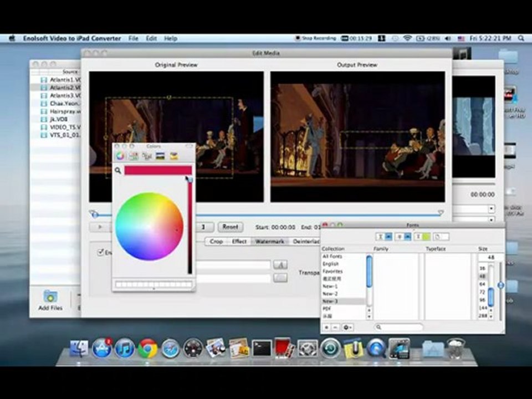Image resolution: width=532 pixels, height=399 pixels.
Task: Click the current red color swatch bar
Action: (x=158, y=170)
